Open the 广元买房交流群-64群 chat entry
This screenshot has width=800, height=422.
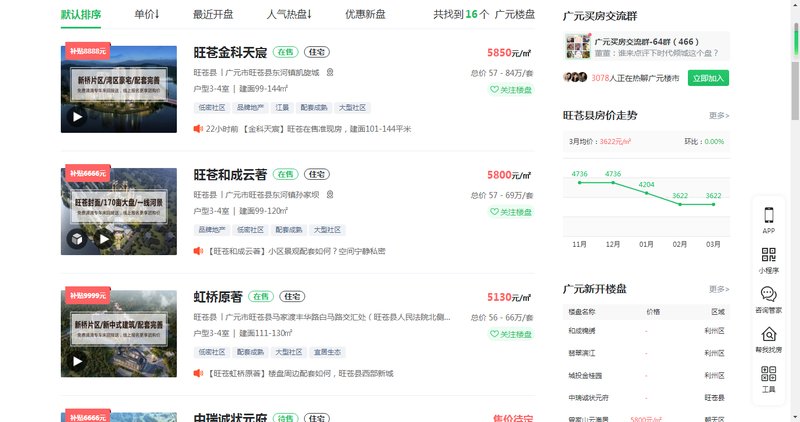point(646,46)
